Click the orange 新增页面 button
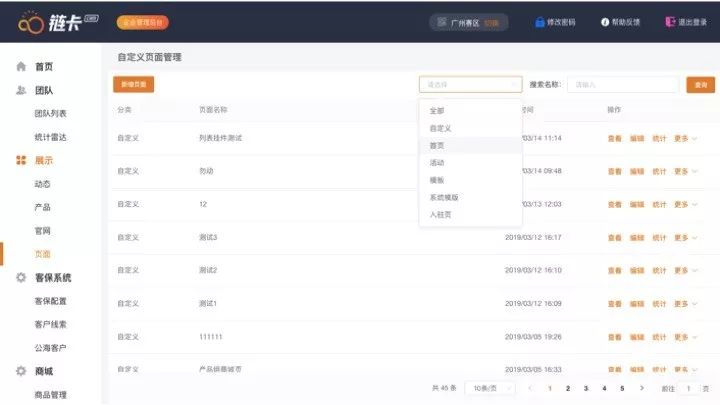Image resolution: width=720 pixels, height=405 pixels. (x=133, y=85)
